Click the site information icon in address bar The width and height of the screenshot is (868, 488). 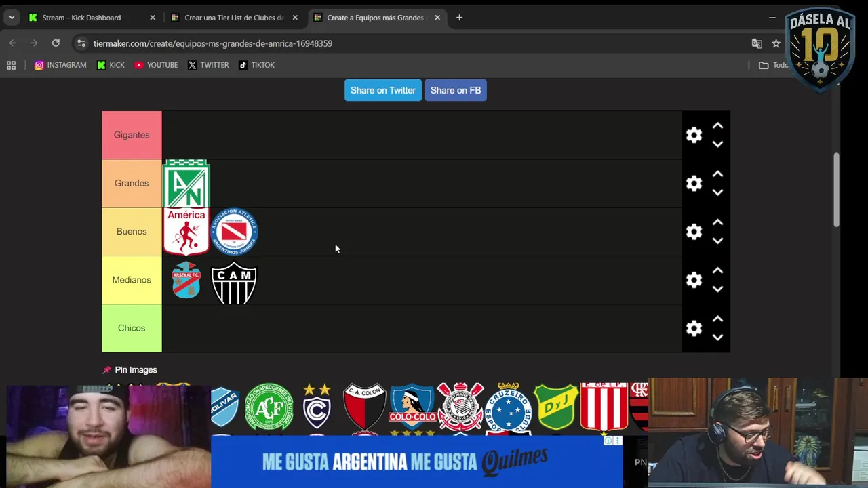[x=81, y=43]
